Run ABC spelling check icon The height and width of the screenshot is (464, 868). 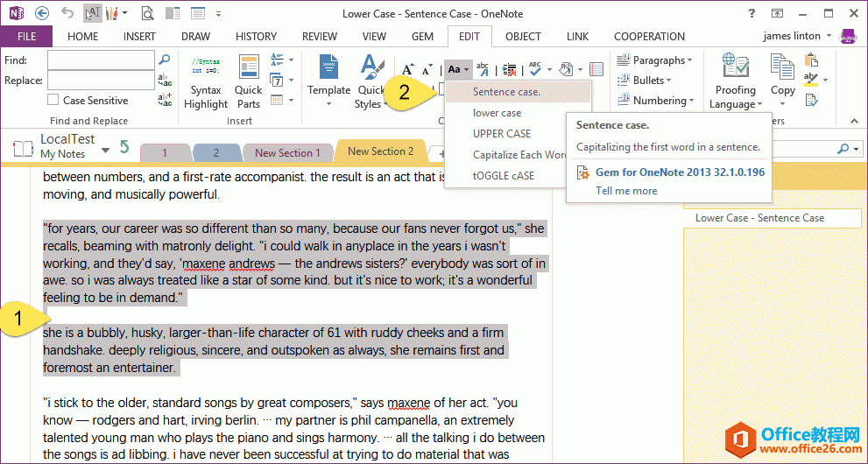tap(535, 69)
